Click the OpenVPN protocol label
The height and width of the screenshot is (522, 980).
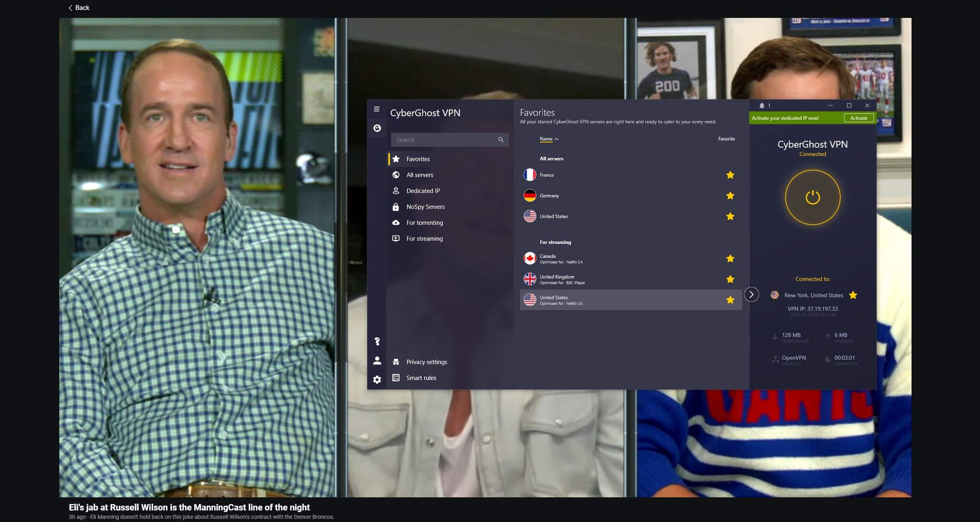click(794, 358)
